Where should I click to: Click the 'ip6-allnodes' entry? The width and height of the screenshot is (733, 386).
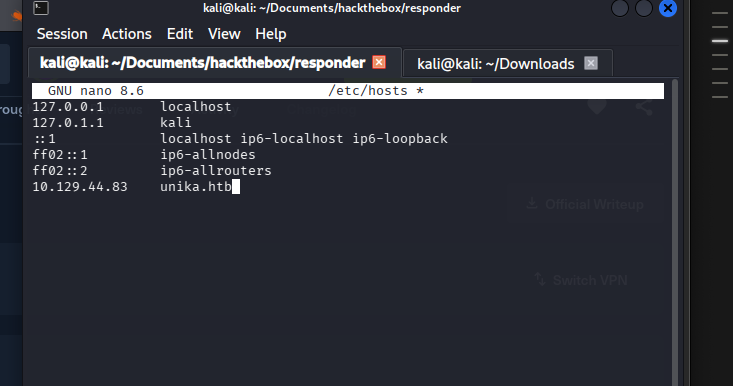coord(208,155)
